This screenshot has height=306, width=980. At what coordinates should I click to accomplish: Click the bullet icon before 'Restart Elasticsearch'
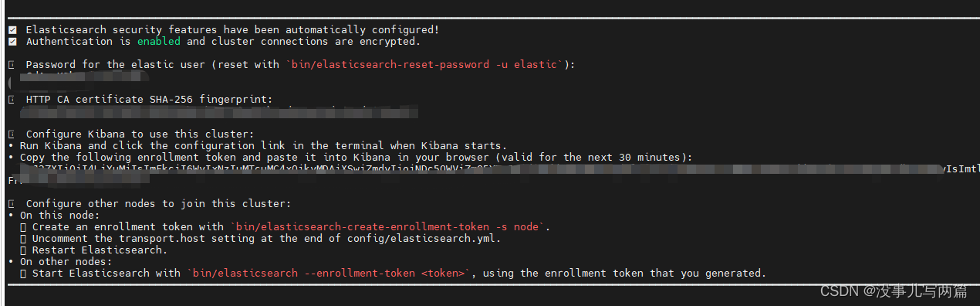24,250
